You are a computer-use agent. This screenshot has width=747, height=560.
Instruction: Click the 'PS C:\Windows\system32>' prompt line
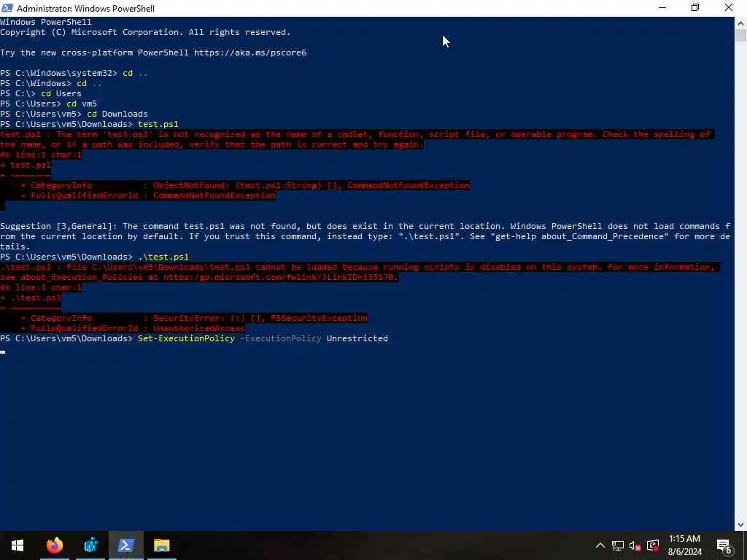[x=74, y=73]
